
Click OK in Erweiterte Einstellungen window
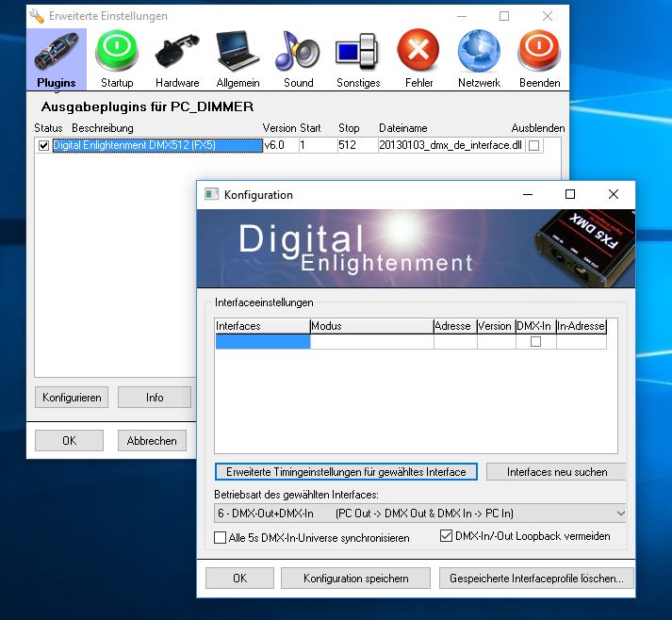69,440
